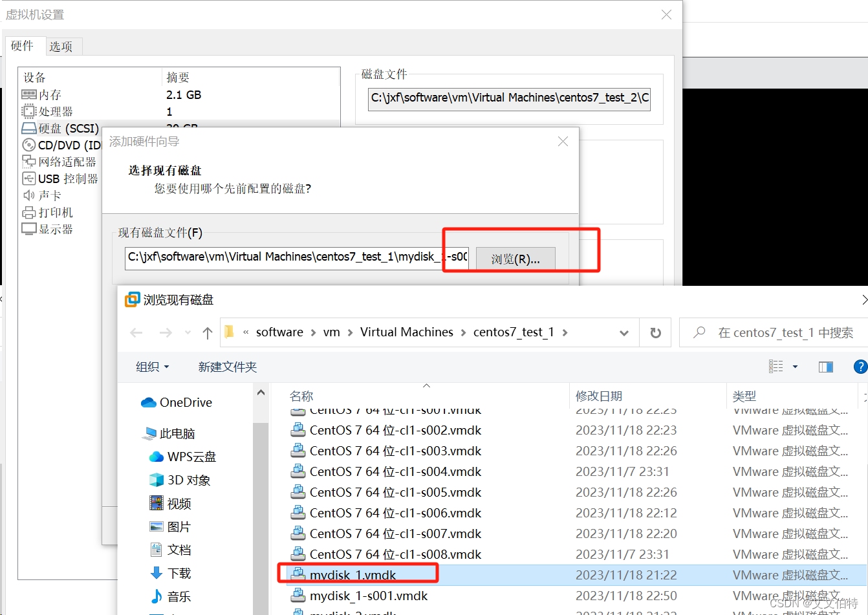This screenshot has height=615, width=868.
Task: Open the 下载 downloads folder
Action: tap(170, 573)
